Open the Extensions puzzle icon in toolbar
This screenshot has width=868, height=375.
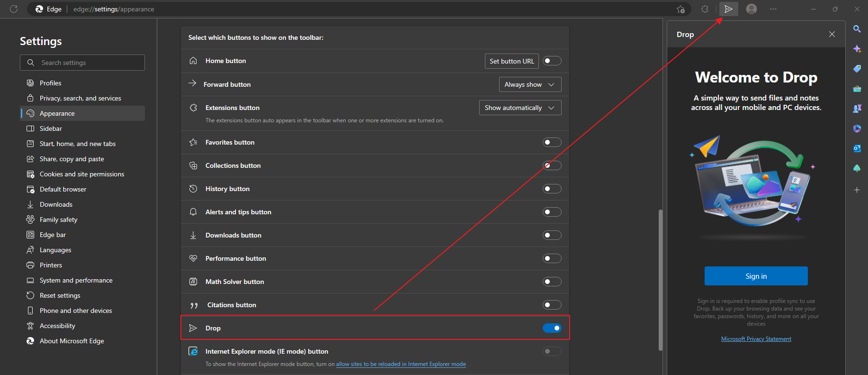point(705,9)
